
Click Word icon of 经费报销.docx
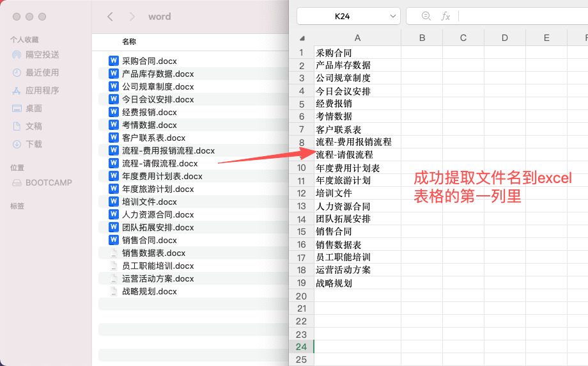pos(114,112)
